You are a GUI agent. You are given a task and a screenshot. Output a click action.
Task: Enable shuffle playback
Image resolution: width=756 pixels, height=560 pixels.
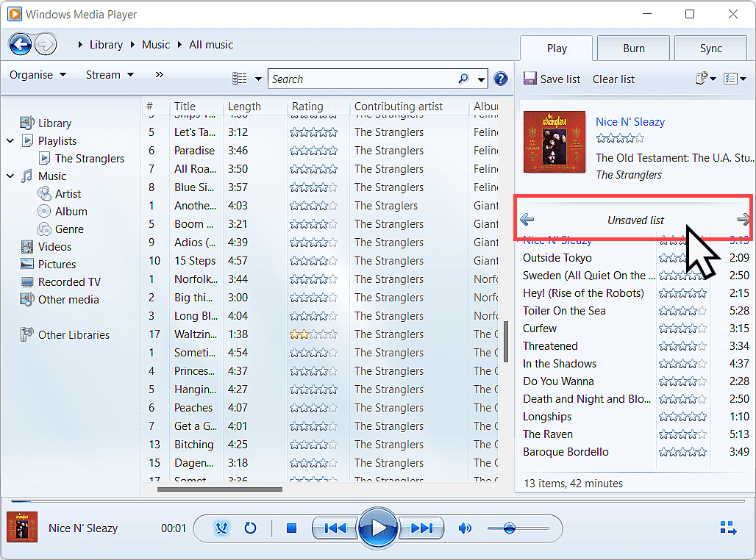tap(221, 528)
